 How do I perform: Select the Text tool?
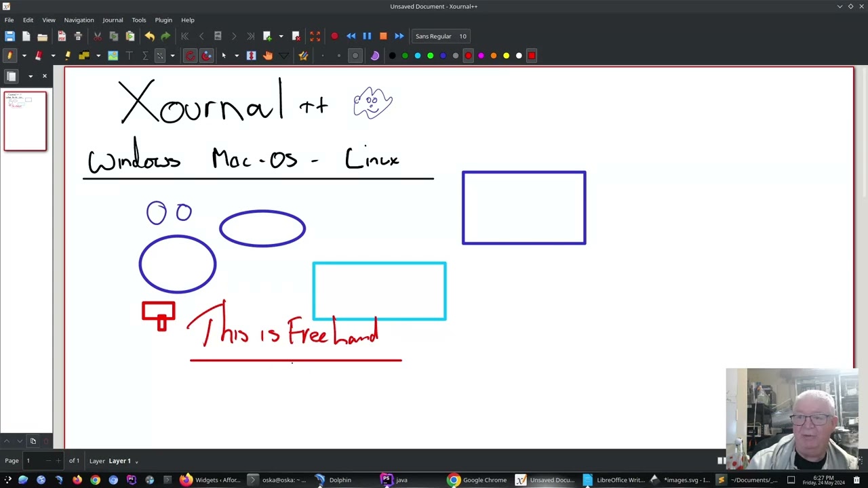click(x=129, y=56)
